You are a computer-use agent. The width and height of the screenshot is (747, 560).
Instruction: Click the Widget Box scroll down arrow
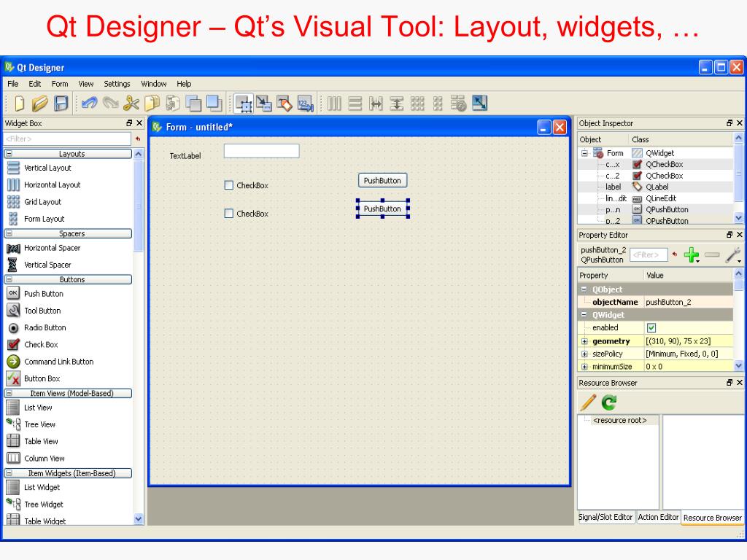tap(139, 519)
